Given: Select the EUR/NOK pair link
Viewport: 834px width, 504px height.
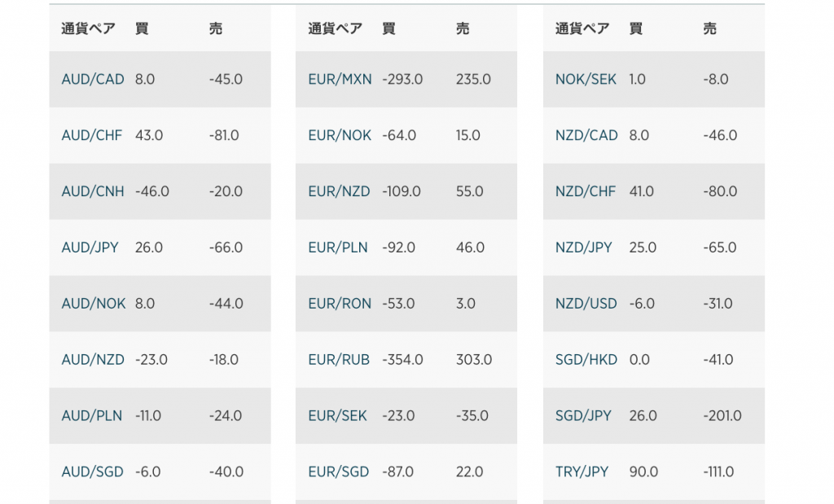Looking at the screenshot, I should coord(340,136).
